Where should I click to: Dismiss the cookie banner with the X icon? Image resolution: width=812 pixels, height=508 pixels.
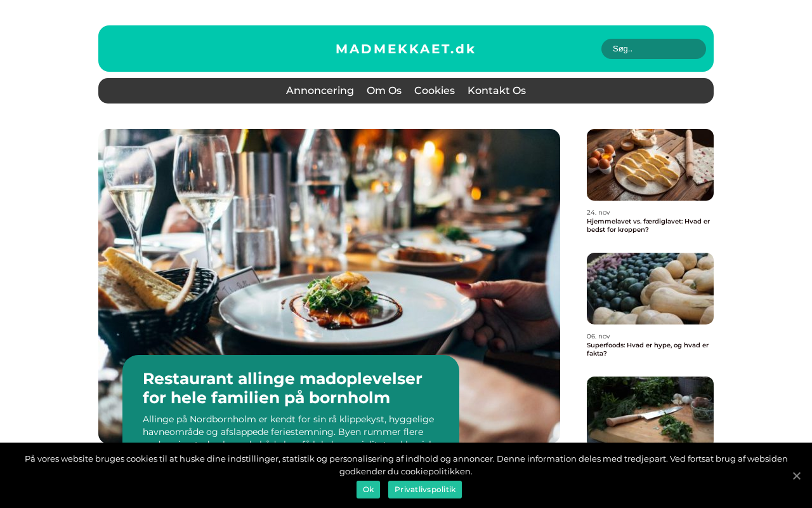tap(797, 476)
